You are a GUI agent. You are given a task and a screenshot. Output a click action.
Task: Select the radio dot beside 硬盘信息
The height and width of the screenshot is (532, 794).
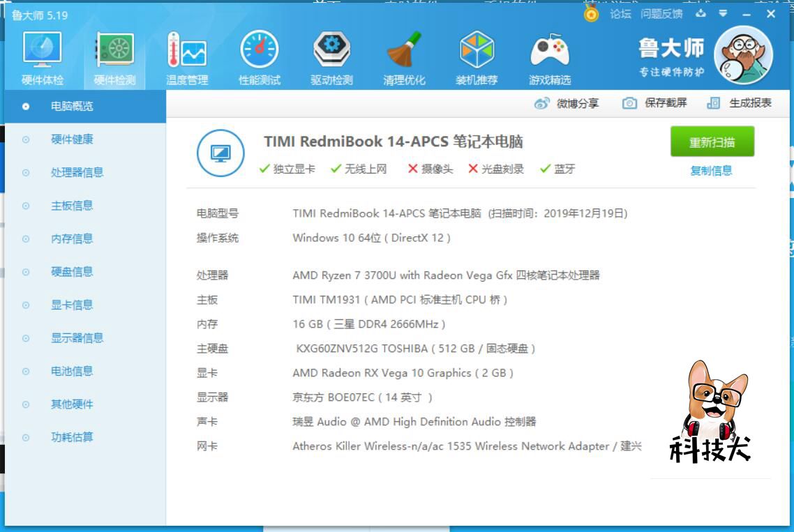[x=27, y=272]
